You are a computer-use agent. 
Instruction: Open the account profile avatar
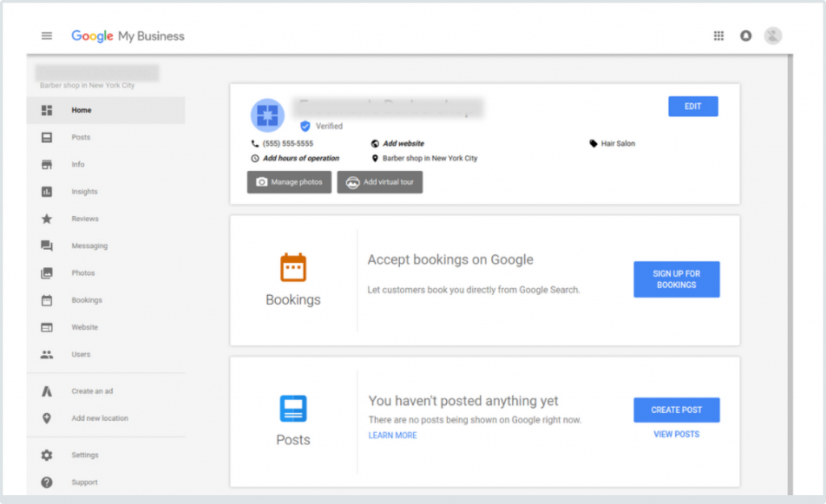coord(773,35)
